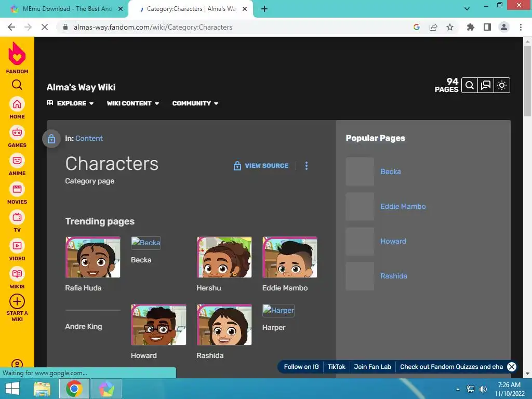
Task: Open Andre King trending page
Action: click(x=84, y=326)
